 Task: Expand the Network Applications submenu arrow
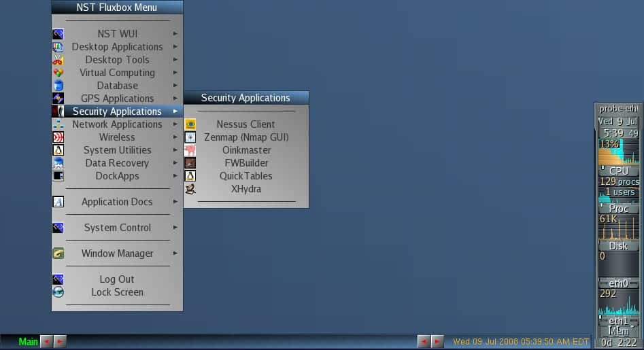tap(175, 124)
